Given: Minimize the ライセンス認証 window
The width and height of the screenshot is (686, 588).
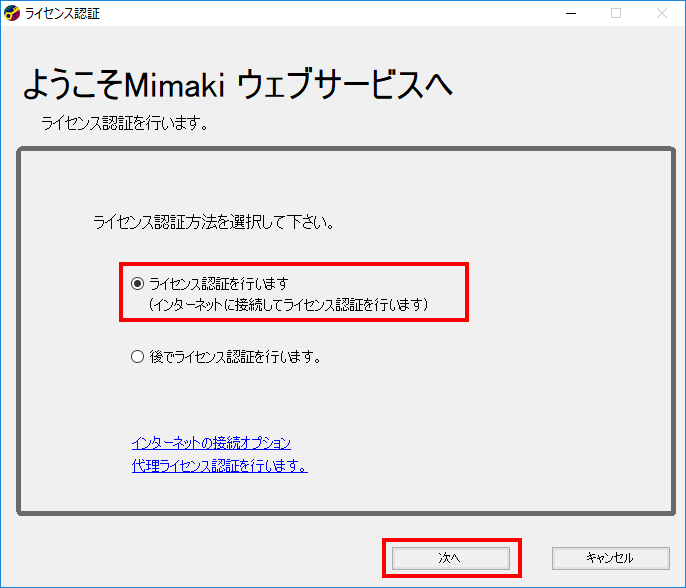Looking at the screenshot, I should 570,13.
